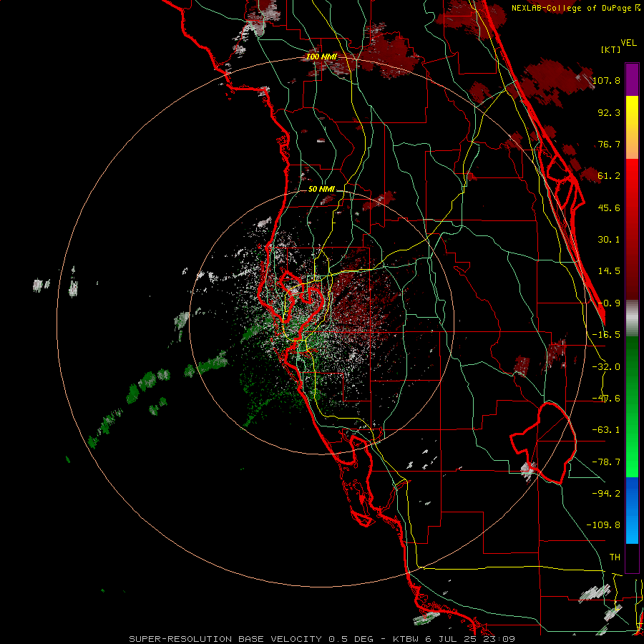Click the 45.6 velocity scale value

click(x=609, y=208)
